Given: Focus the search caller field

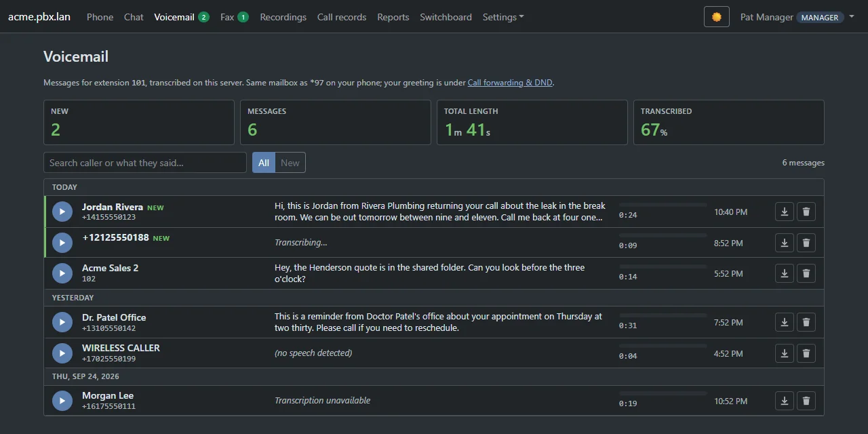Looking at the screenshot, I should 145,163.
